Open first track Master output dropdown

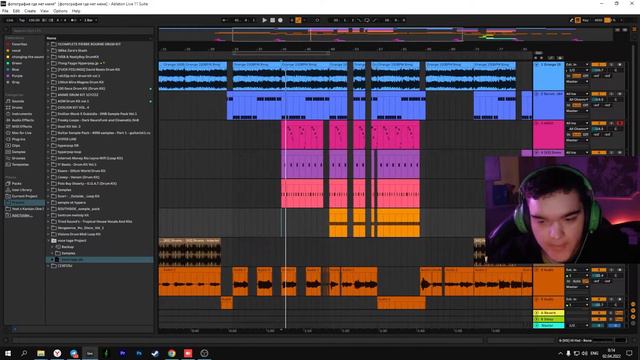[x=577, y=82]
